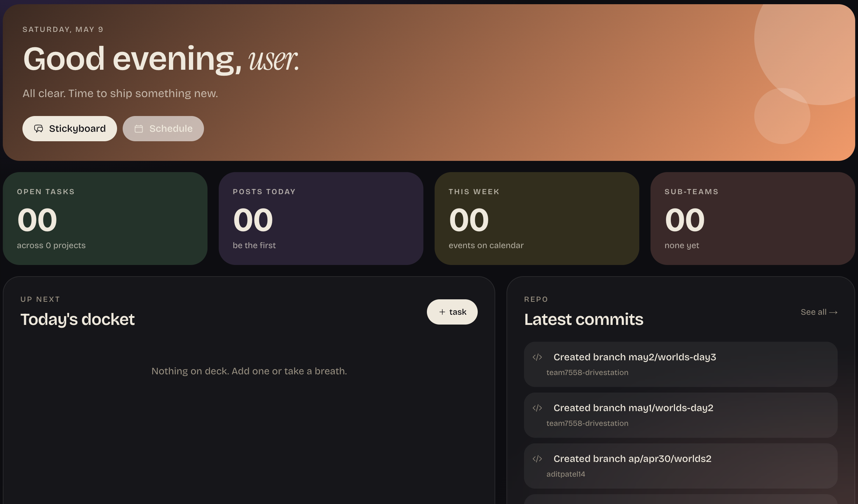Open the Posts Today stat card
The height and width of the screenshot is (504, 858).
321,218
